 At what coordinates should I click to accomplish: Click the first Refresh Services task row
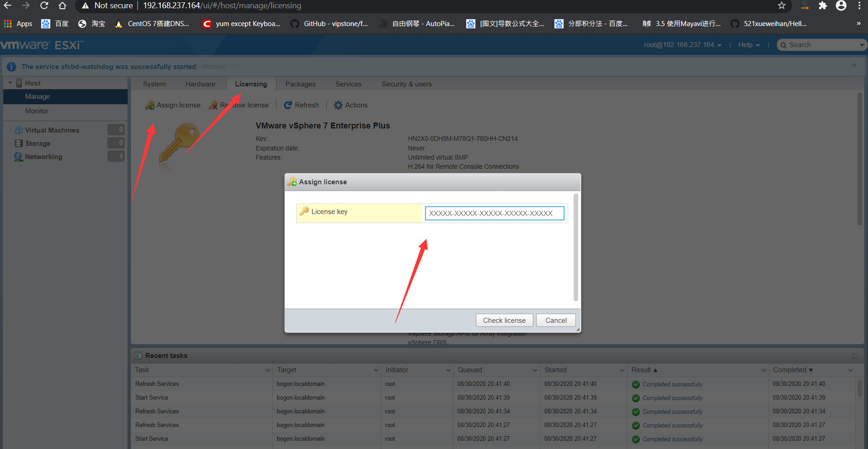tap(493, 384)
